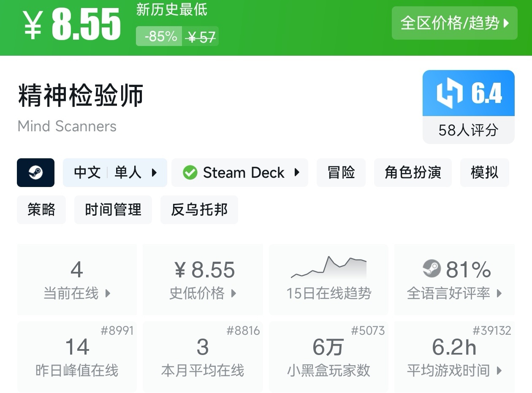Screen dimensions: 532x393
Task: Expand the 史低价格 lowest price stat
Action: [203, 279]
